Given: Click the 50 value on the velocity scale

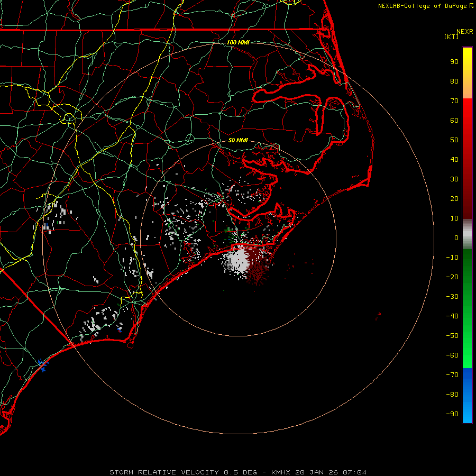Looking at the screenshot, I should [x=454, y=140].
